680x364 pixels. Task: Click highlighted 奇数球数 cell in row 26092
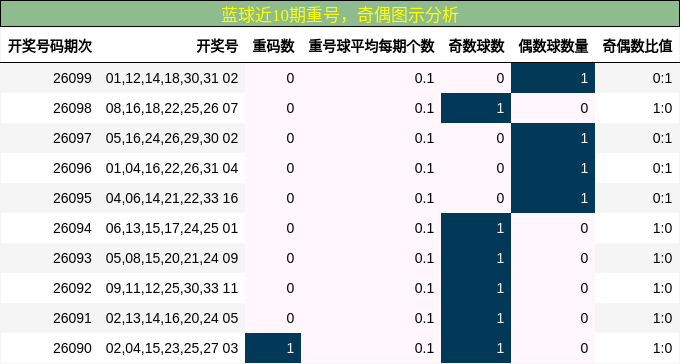click(476, 288)
